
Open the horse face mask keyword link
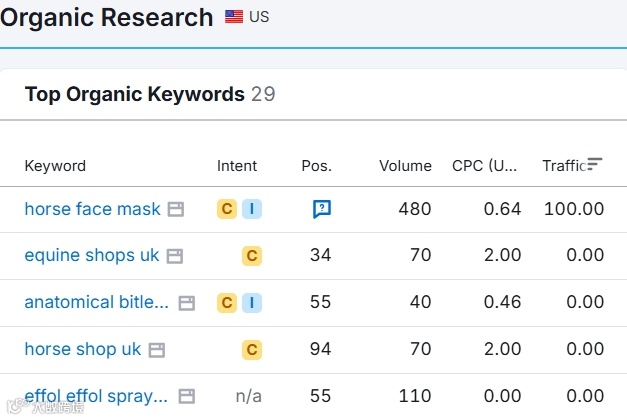pyautogui.click(x=92, y=209)
